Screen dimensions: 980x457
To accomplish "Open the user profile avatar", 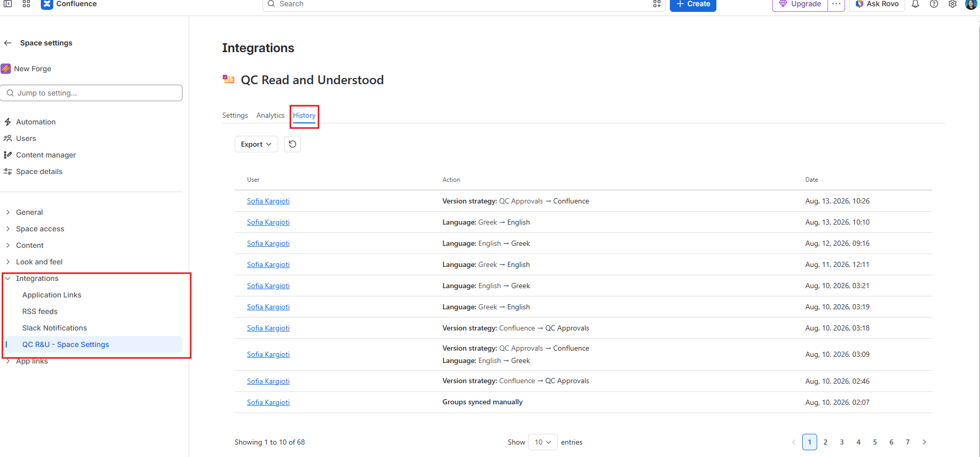I will pos(971,4).
